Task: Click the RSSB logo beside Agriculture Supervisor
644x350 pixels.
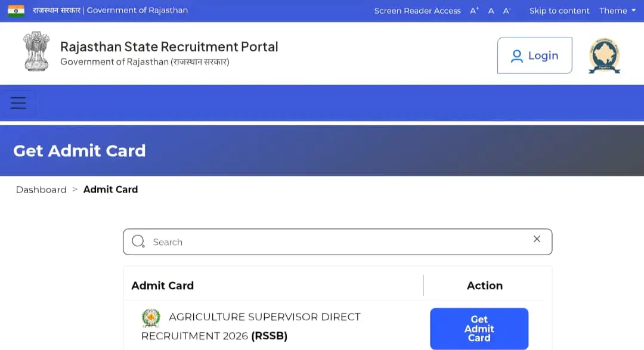Action: coord(151,318)
